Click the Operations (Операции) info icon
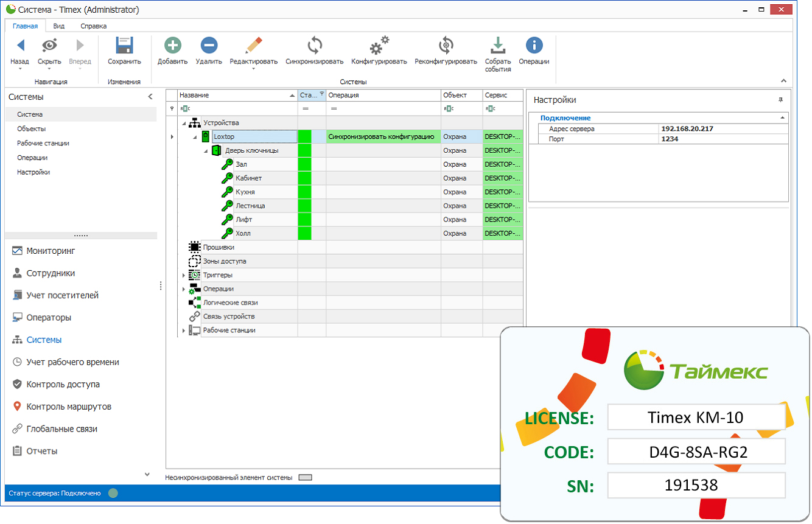812x524 pixels. tap(534, 46)
